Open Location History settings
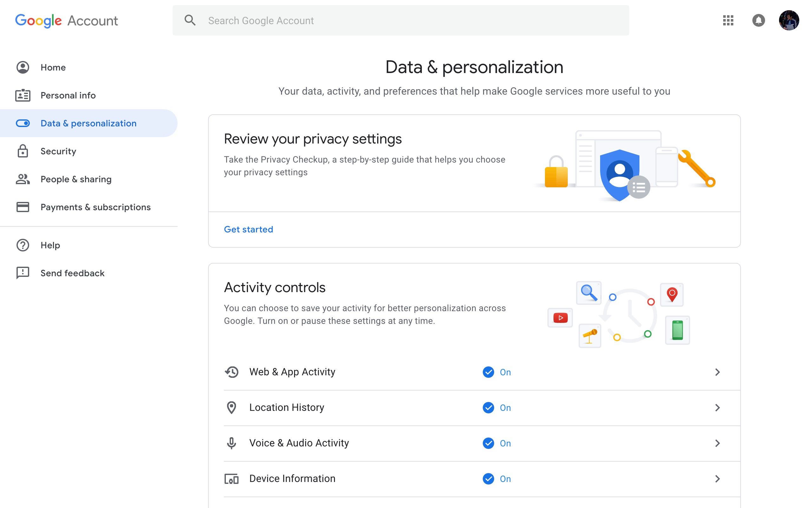The image size is (812, 508). [482, 408]
